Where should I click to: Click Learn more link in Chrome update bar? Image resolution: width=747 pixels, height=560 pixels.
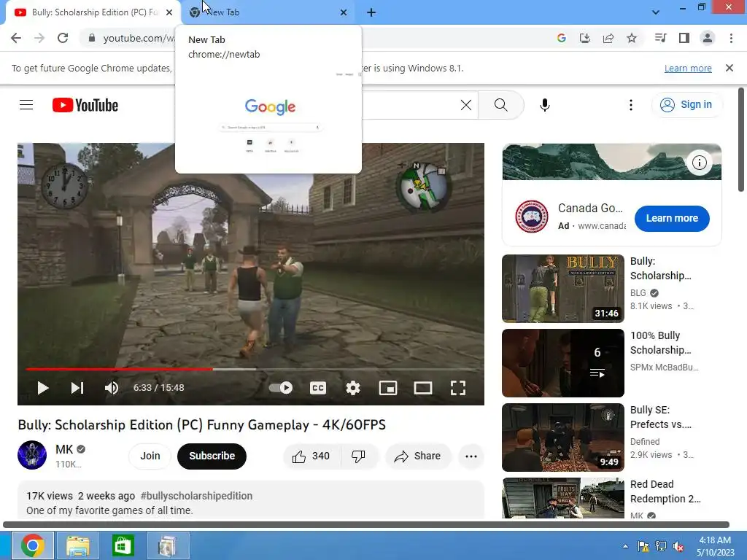point(688,68)
